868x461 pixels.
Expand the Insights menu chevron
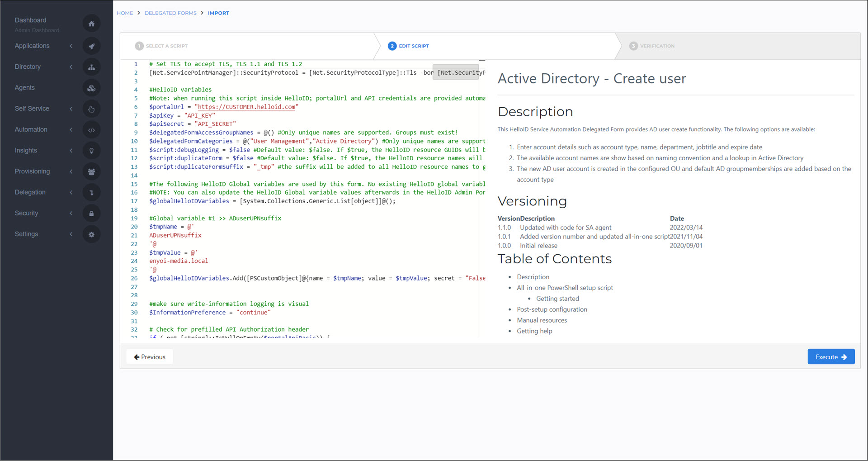pos(71,151)
